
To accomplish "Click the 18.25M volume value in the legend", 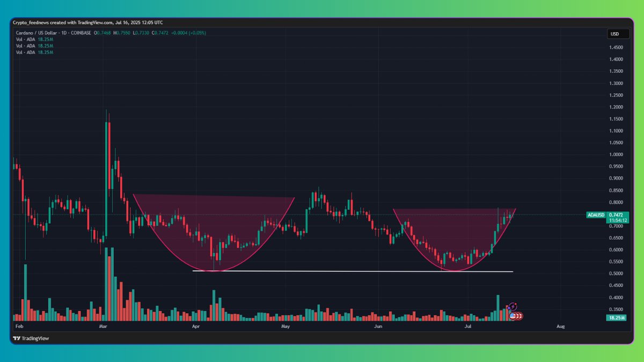I will (45, 39).
